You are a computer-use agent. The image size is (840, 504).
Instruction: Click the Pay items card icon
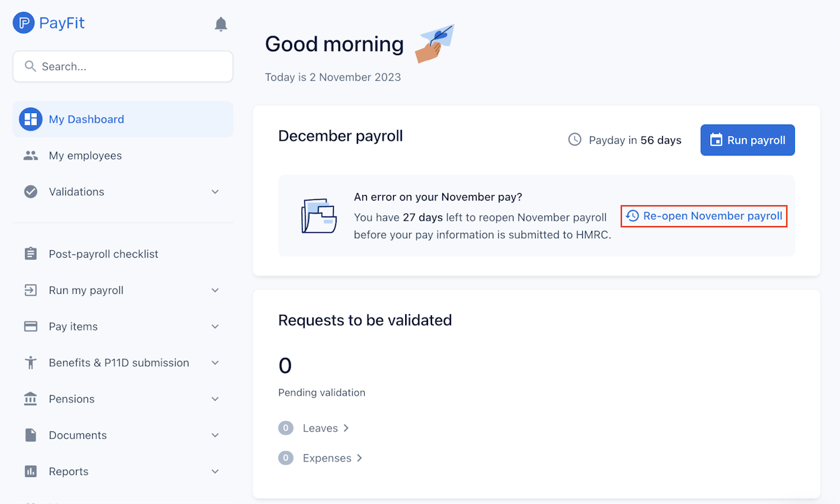[30, 326]
